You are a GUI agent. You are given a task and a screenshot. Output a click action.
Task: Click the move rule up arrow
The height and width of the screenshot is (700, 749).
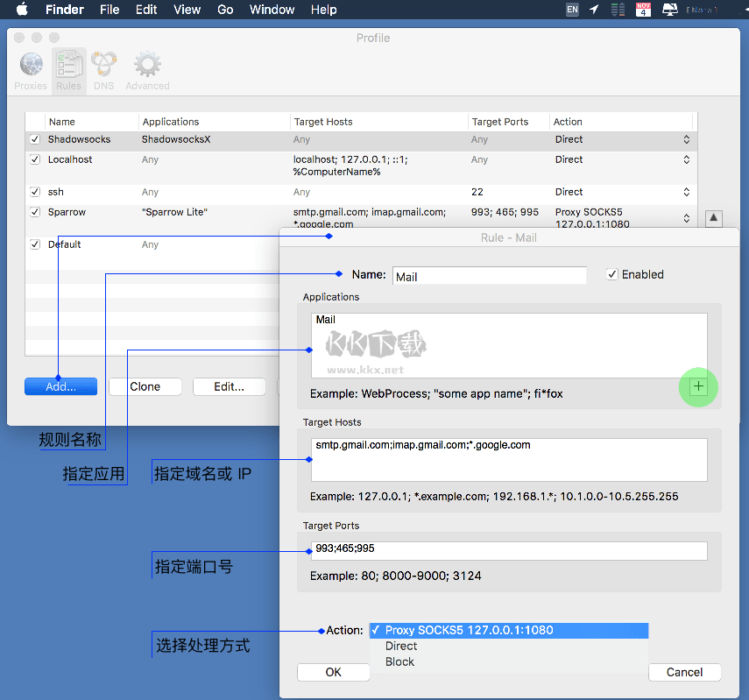(714, 218)
